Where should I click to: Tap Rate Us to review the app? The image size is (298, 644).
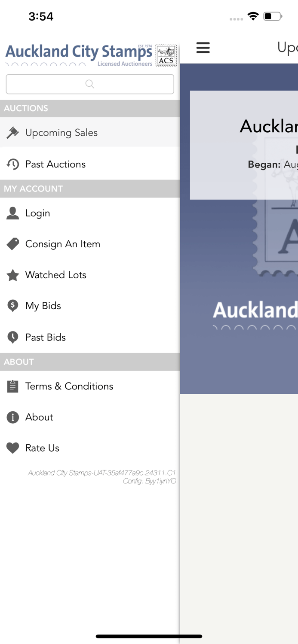click(x=43, y=448)
